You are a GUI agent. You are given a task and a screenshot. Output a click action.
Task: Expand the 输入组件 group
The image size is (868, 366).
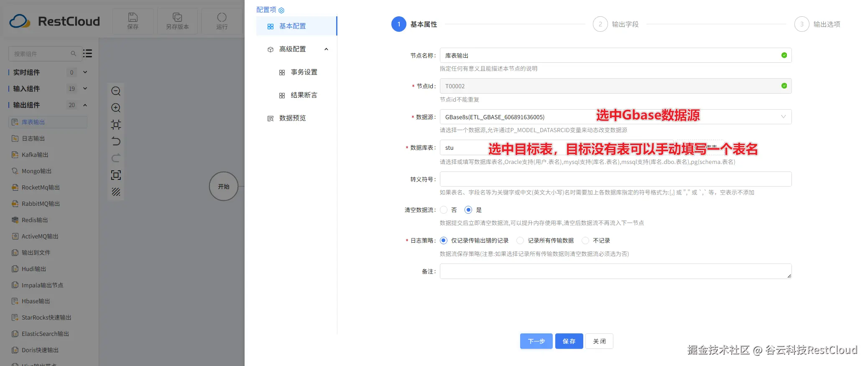(x=85, y=89)
